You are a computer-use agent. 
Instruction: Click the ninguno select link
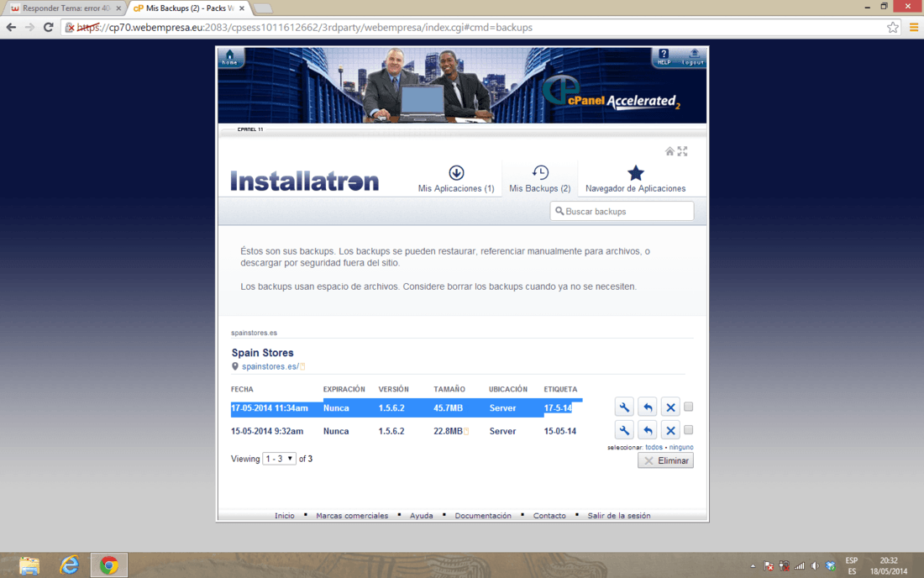(x=681, y=447)
